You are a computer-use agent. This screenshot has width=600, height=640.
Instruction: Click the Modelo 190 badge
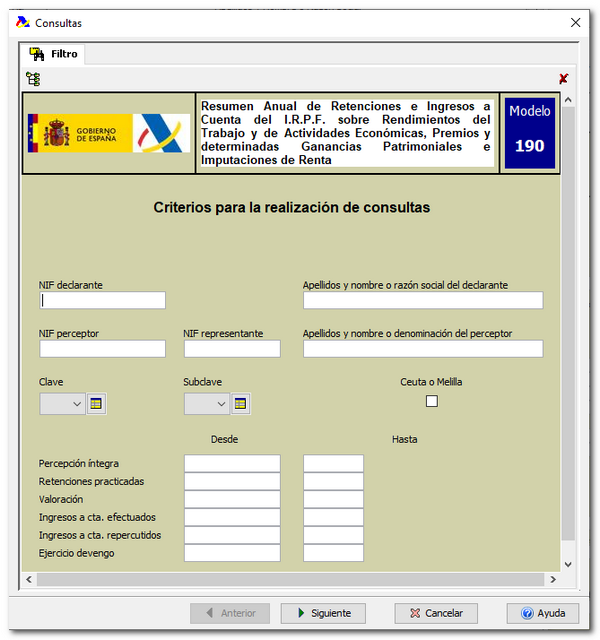(x=529, y=134)
